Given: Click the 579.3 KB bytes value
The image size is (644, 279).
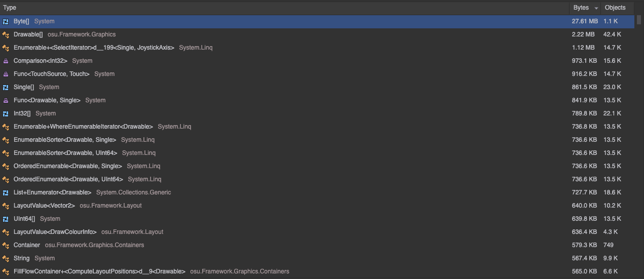Looking at the screenshot, I should tap(584, 245).
